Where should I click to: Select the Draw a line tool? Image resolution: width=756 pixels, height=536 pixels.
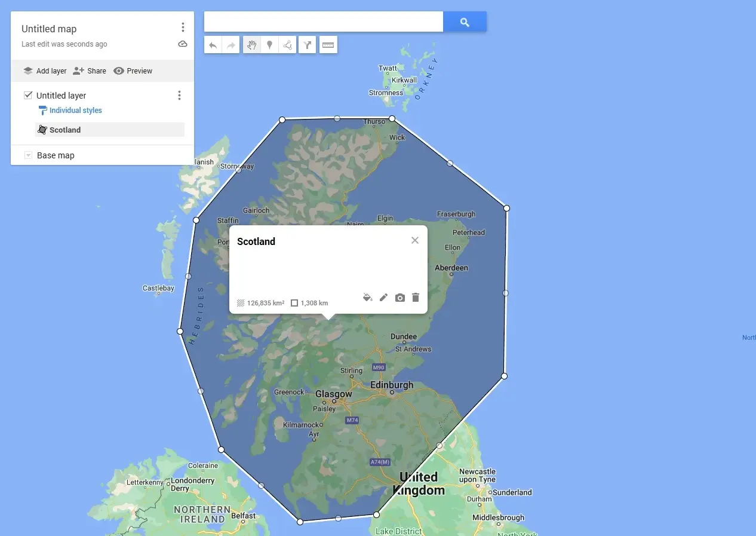pos(287,45)
